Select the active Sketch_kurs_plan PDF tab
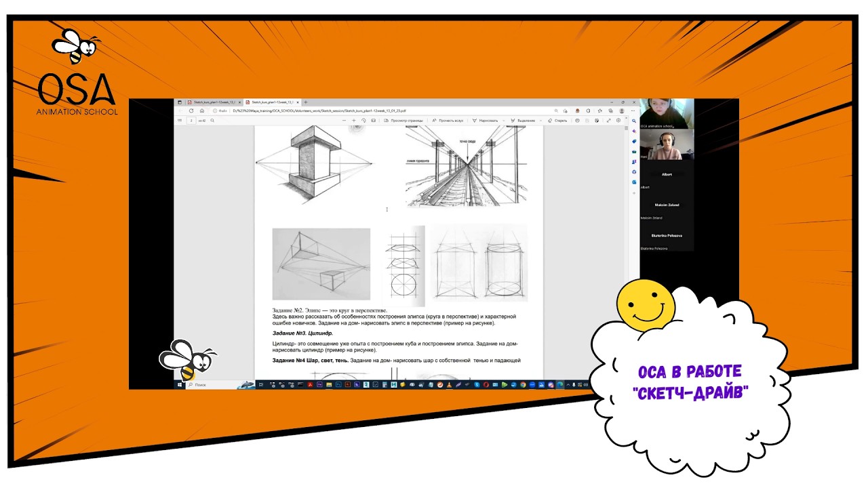 [x=272, y=102]
